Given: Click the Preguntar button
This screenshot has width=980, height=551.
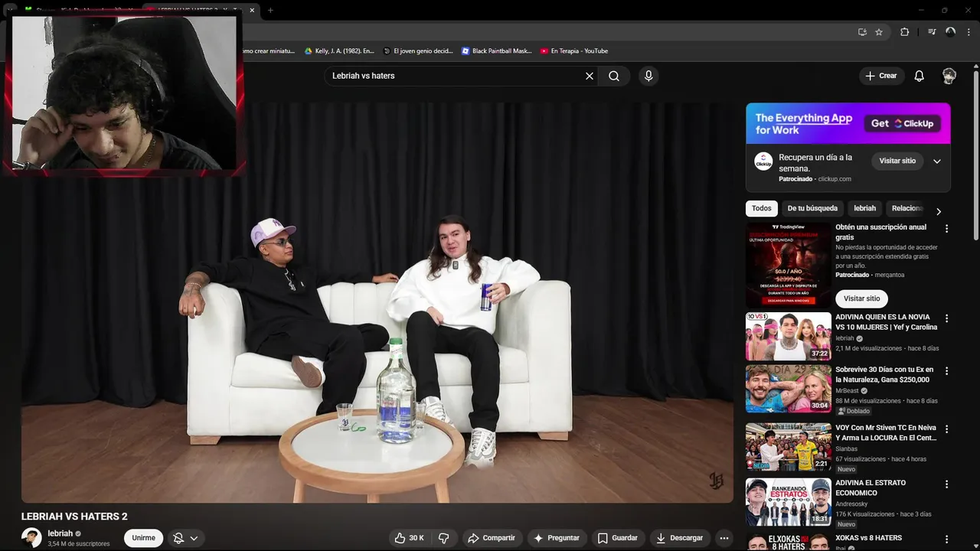Looking at the screenshot, I should (x=557, y=538).
